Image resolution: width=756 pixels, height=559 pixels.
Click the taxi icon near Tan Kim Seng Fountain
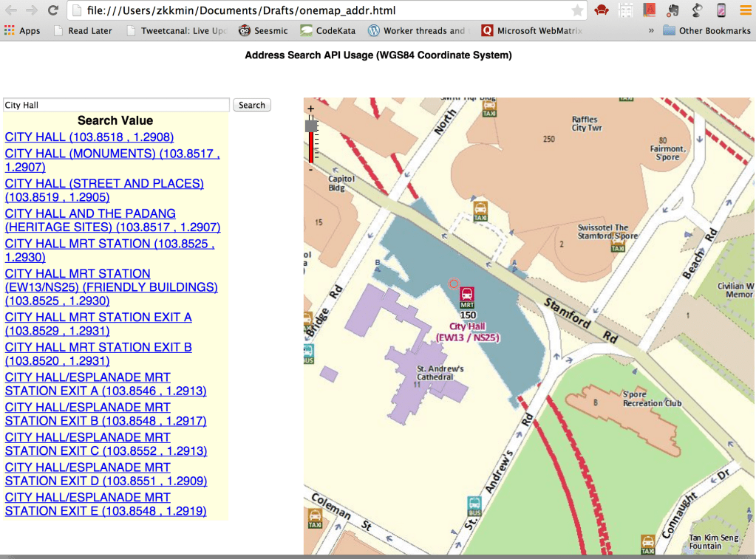647,540
